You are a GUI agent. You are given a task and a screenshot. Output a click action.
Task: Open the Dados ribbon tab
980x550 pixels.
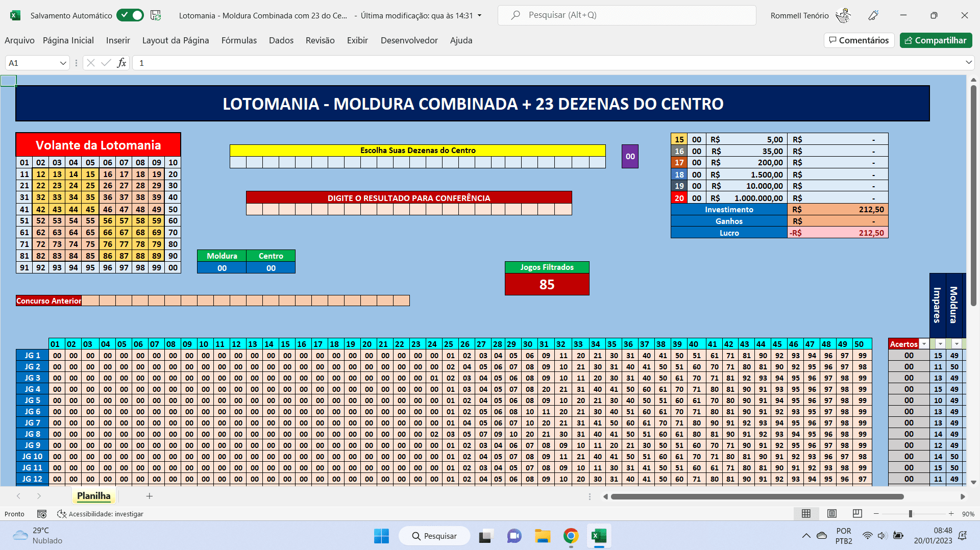(281, 40)
